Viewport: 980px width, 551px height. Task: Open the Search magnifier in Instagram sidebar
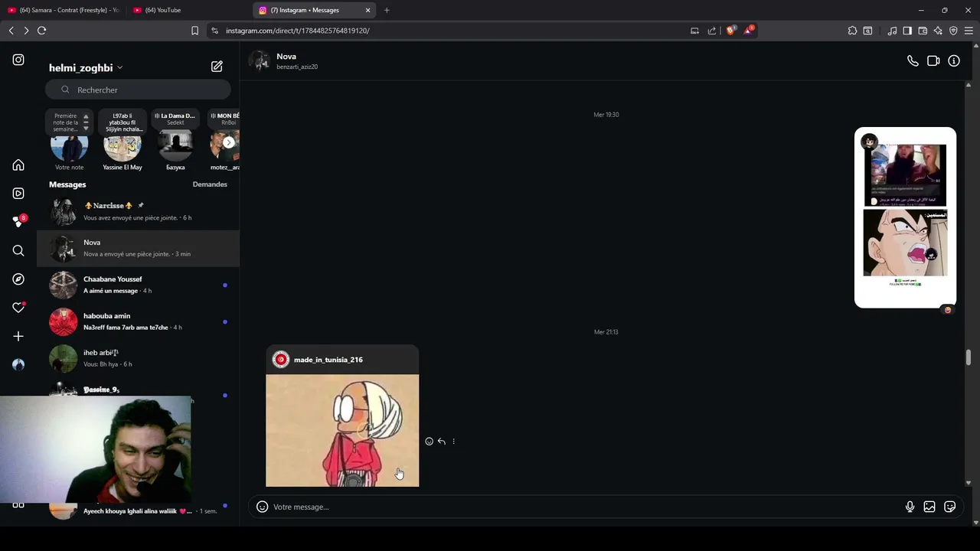pos(18,250)
